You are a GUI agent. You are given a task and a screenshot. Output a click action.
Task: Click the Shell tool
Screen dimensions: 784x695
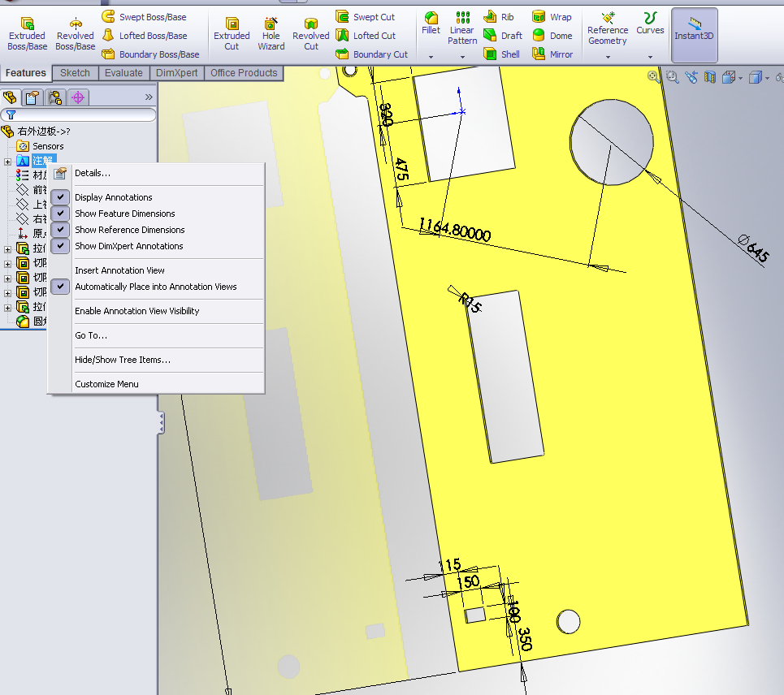[502, 54]
